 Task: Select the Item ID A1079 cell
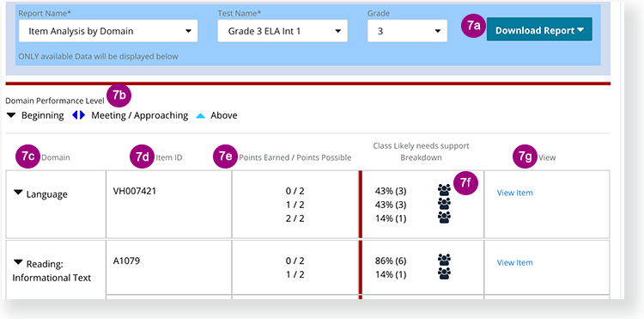[x=169, y=267]
